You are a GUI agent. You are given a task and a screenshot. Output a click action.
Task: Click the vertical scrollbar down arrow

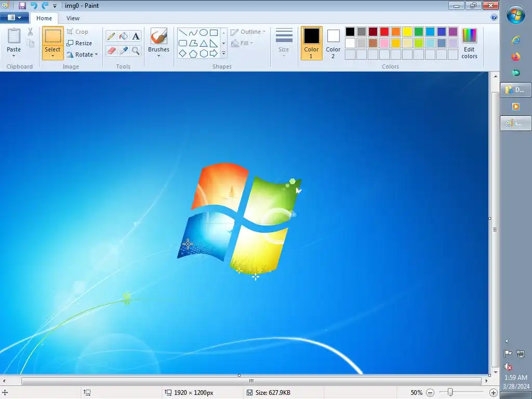(x=496, y=372)
